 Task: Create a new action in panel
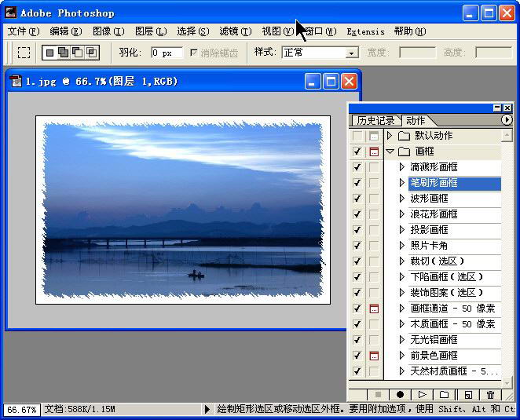[468, 395]
